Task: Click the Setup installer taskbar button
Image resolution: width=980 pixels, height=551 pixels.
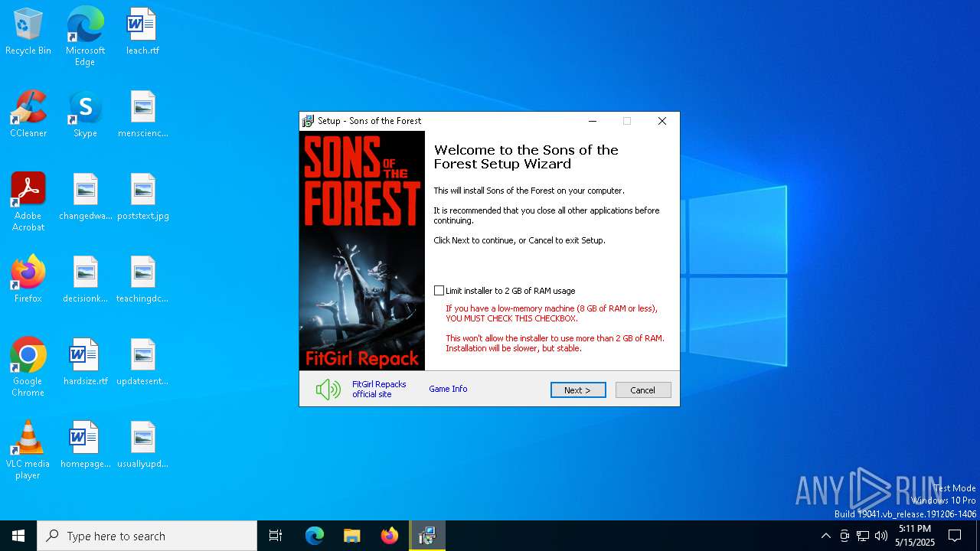Action: pos(427,536)
